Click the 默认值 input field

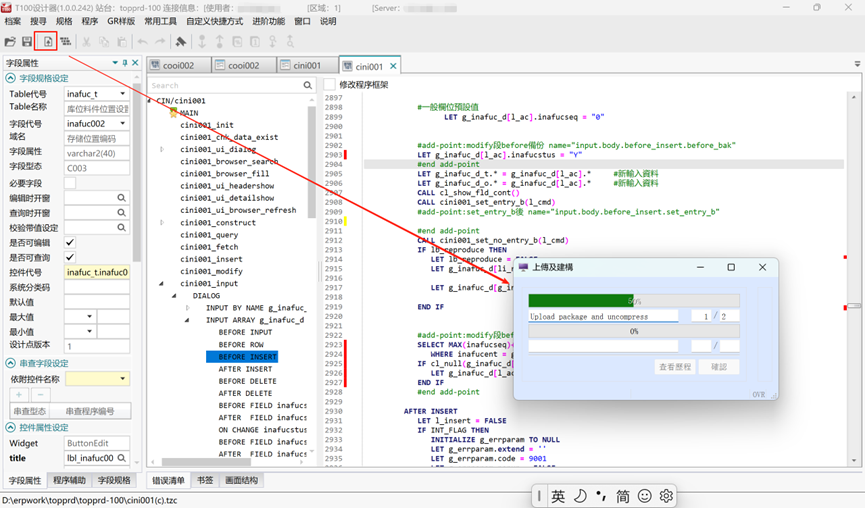tap(97, 302)
